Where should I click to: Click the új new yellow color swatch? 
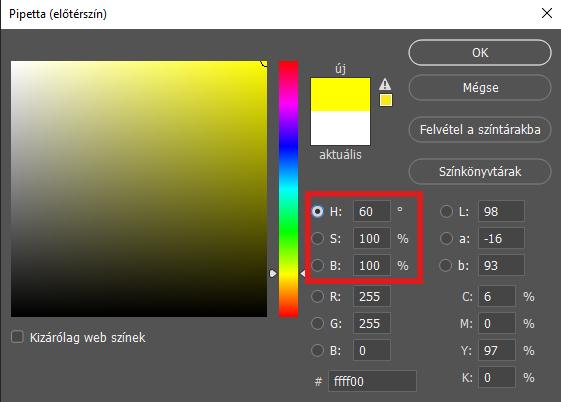click(340, 94)
